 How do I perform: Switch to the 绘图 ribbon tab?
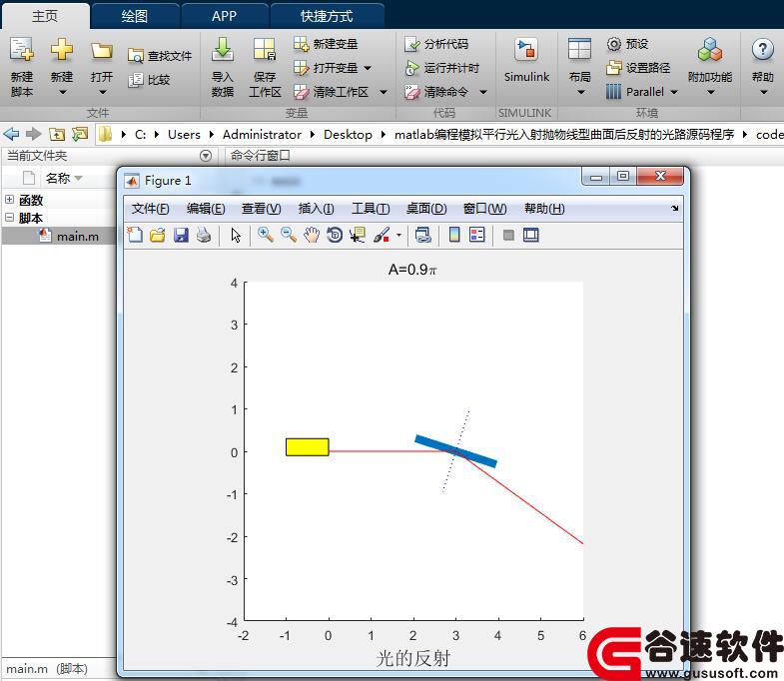135,16
